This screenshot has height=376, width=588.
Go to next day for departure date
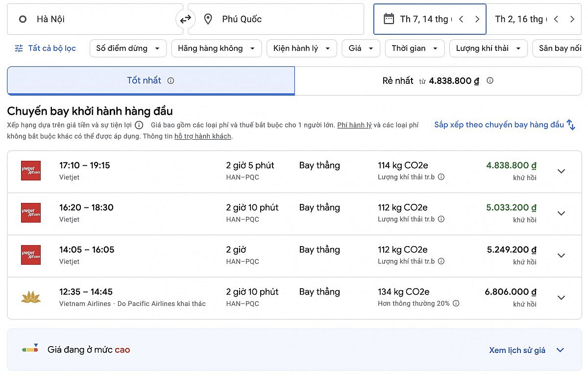(477, 19)
